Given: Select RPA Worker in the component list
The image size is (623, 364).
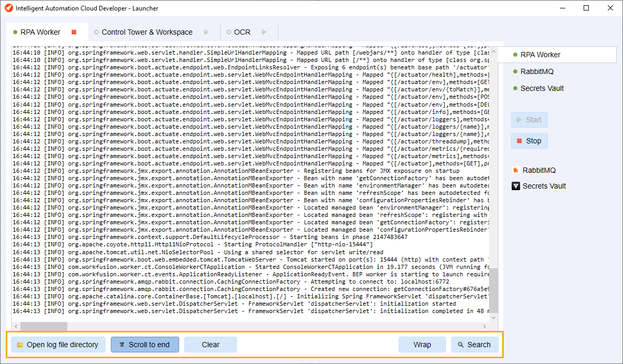Looking at the screenshot, I should tap(557, 55).
